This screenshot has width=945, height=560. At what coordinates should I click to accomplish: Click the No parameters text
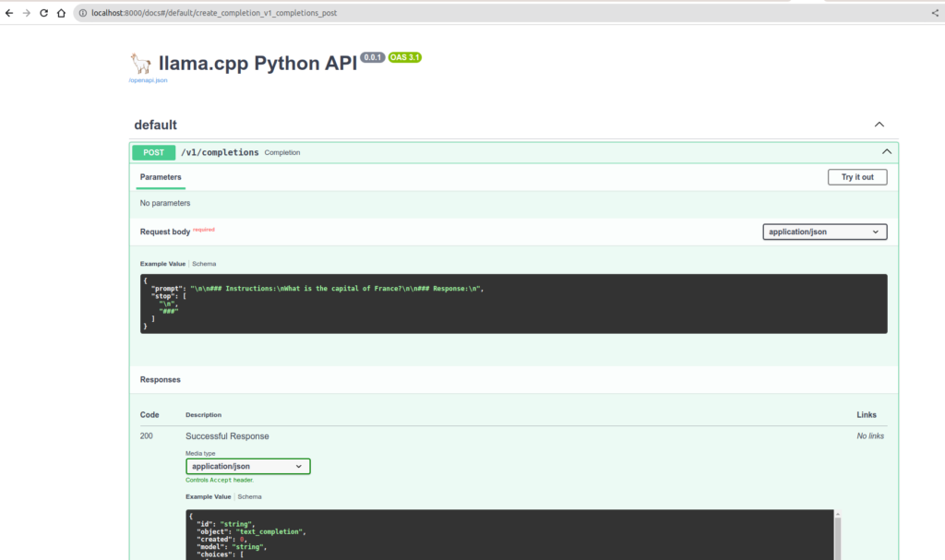tap(165, 203)
